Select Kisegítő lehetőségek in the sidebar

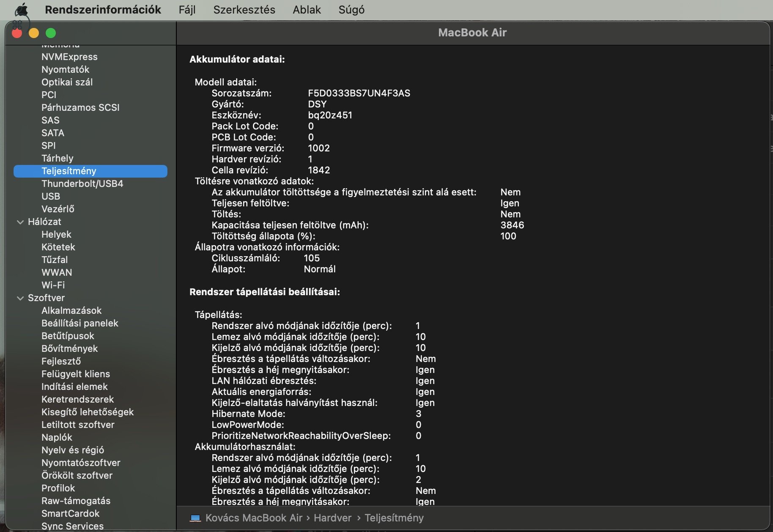[88, 412]
